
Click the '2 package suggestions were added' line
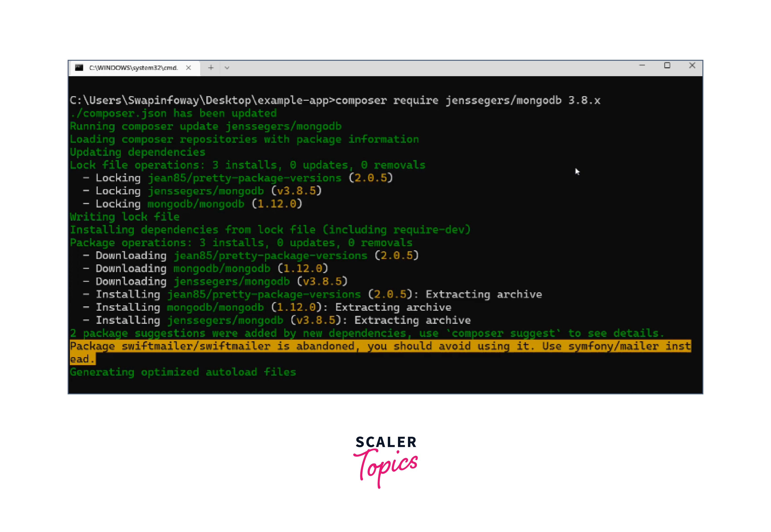367,333
